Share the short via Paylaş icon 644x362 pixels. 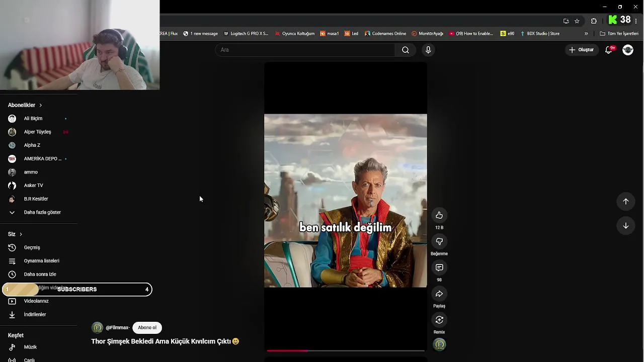pos(439,294)
